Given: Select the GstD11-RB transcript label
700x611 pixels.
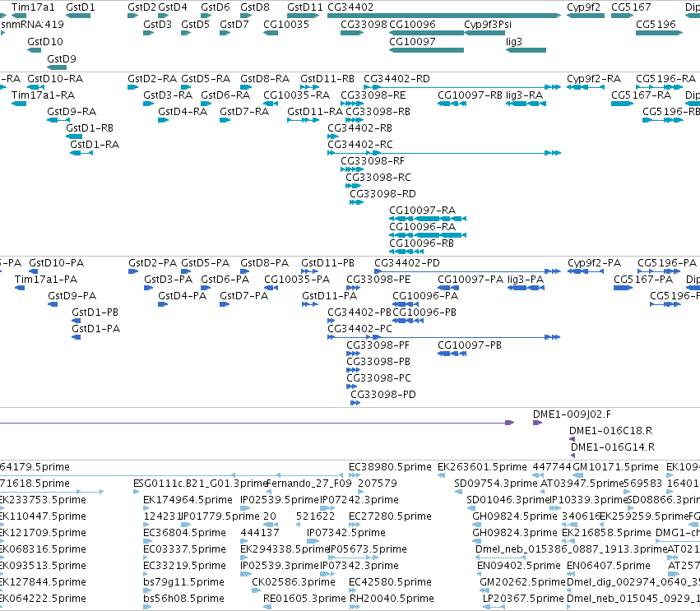Looking at the screenshot, I should [x=327, y=79].
